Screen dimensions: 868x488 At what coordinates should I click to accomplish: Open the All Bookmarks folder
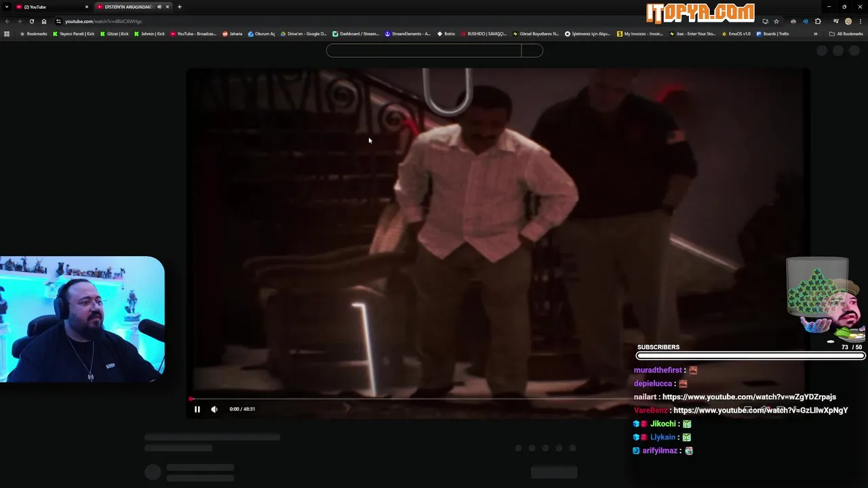[x=846, y=33]
